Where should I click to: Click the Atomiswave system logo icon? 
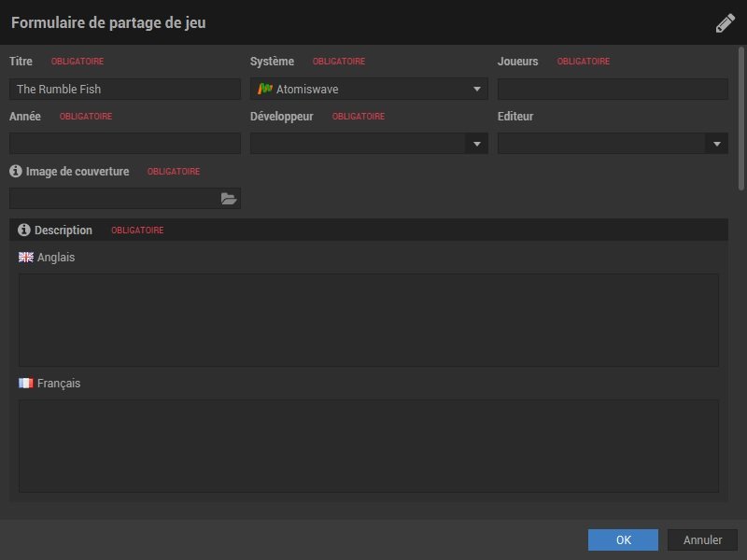[x=265, y=89]
